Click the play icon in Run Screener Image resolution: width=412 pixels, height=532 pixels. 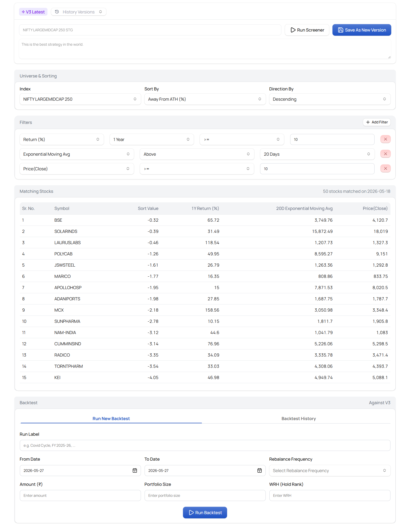(293, 30)
